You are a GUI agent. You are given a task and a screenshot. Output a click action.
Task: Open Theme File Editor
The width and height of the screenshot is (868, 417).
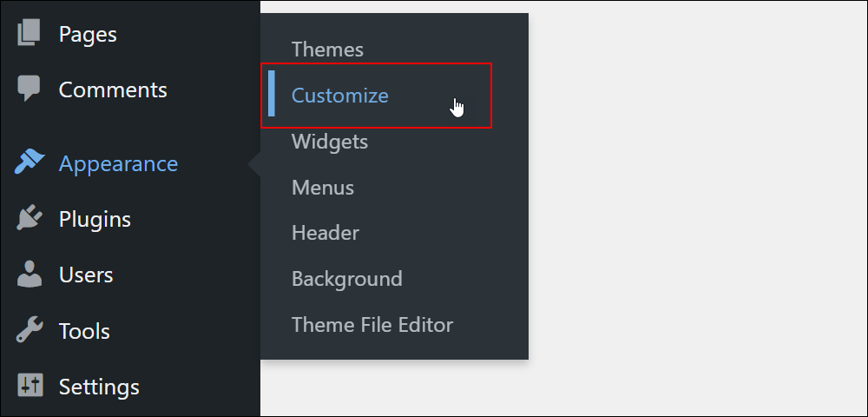[372, 325]
